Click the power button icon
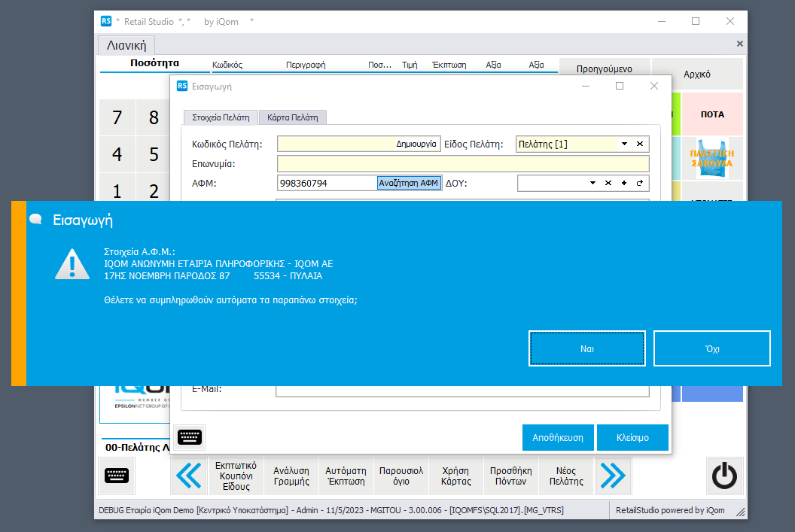The width and height of the screenshot is (795, 532). tap(724, 476)
